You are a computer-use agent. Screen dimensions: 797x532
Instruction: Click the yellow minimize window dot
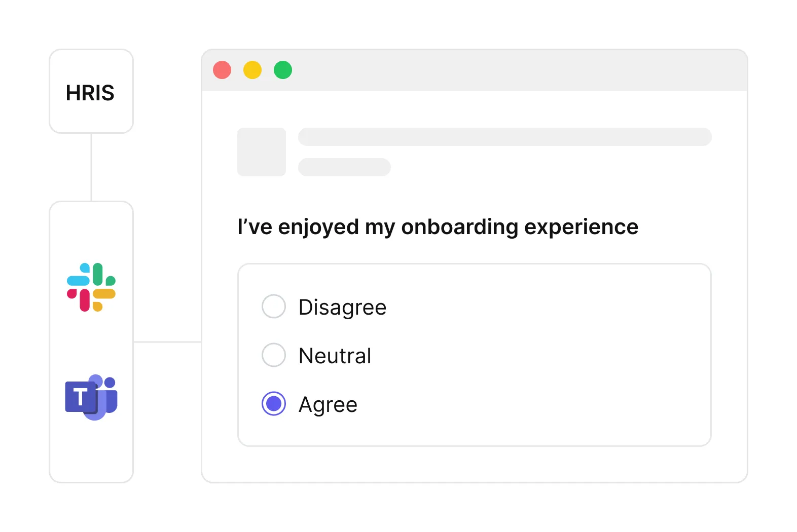[x=252, y=70]
